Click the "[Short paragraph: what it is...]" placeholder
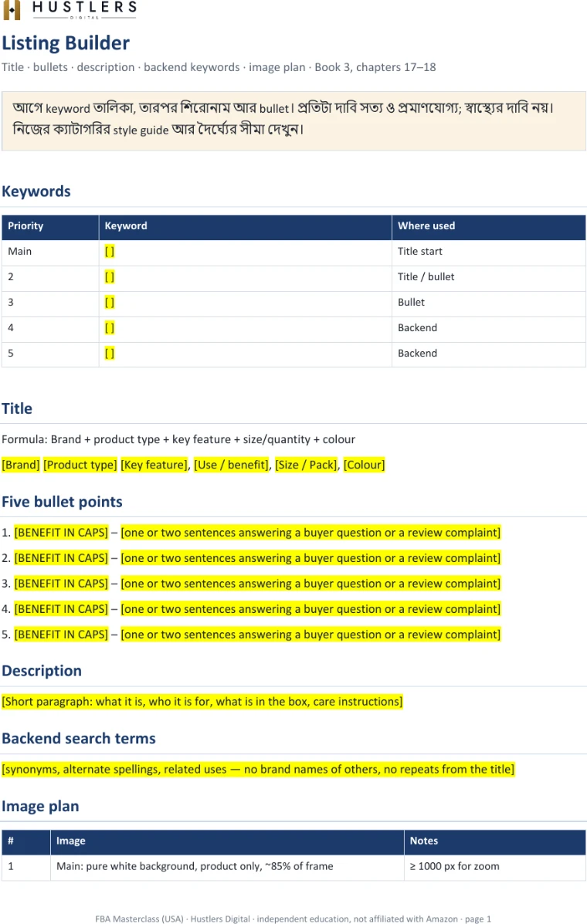Image resolution: width=587 pixels, height=924 pixels. (x=202, y=702)
